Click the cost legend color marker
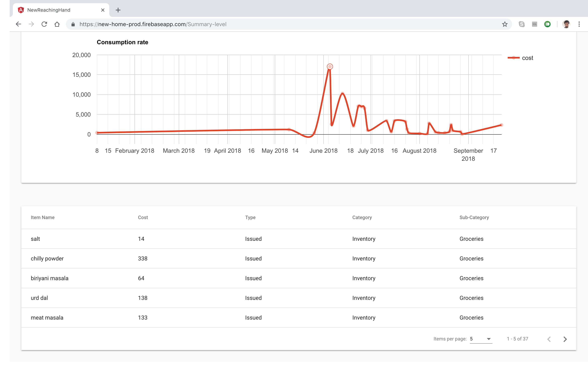 (x=513, y=58)
